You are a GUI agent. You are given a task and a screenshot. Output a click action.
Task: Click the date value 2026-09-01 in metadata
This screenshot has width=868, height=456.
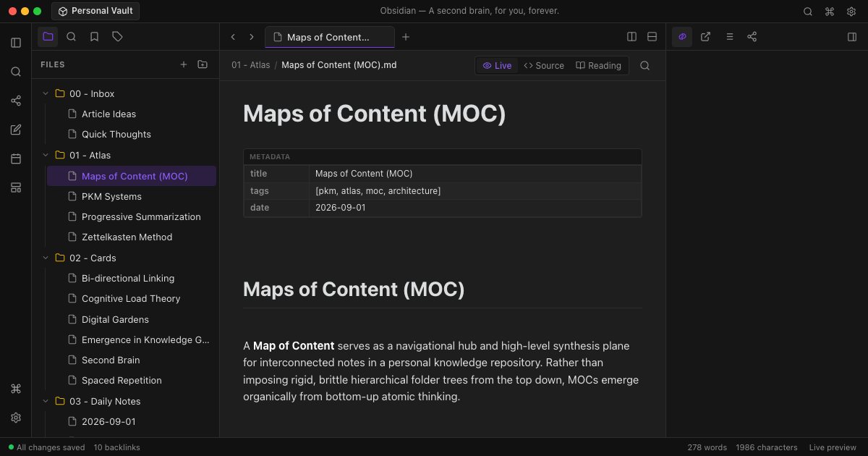click(341, 208)
